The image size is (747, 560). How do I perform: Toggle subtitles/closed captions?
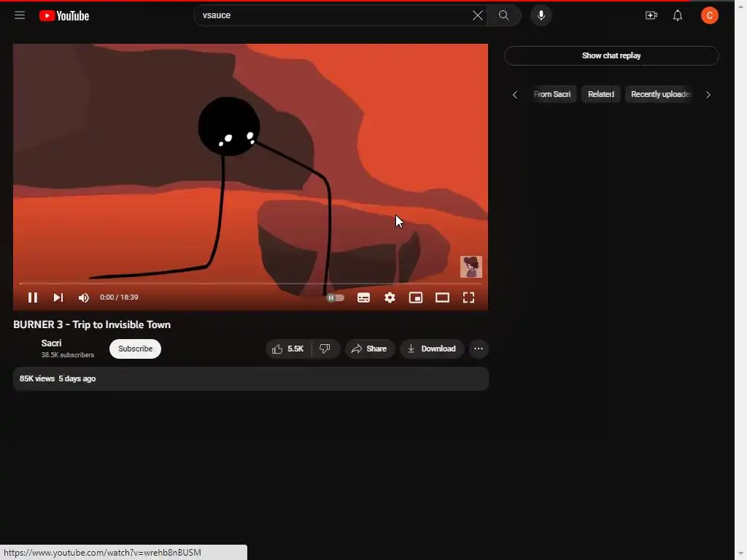pos(363,297)
